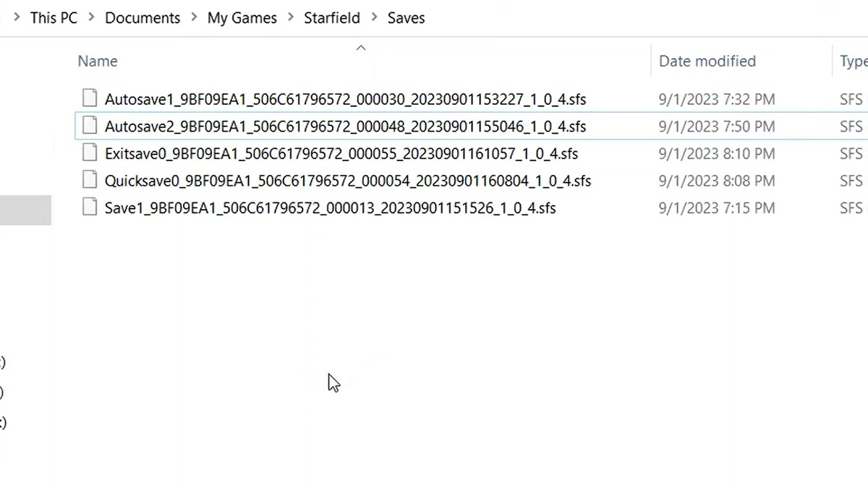The height and width of the screenshot is (488, 868).
Task: Expand the chevron after My Games breadcrumb
Action: [290, 18]
